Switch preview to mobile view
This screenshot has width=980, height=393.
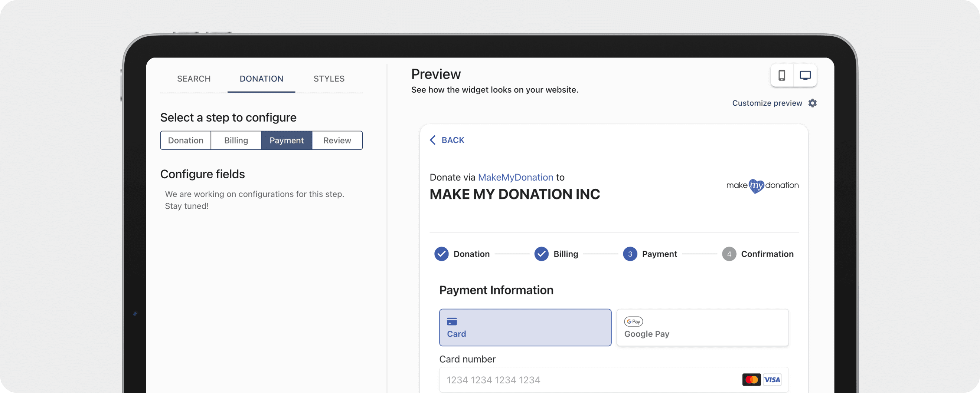(x=782, y=76)
